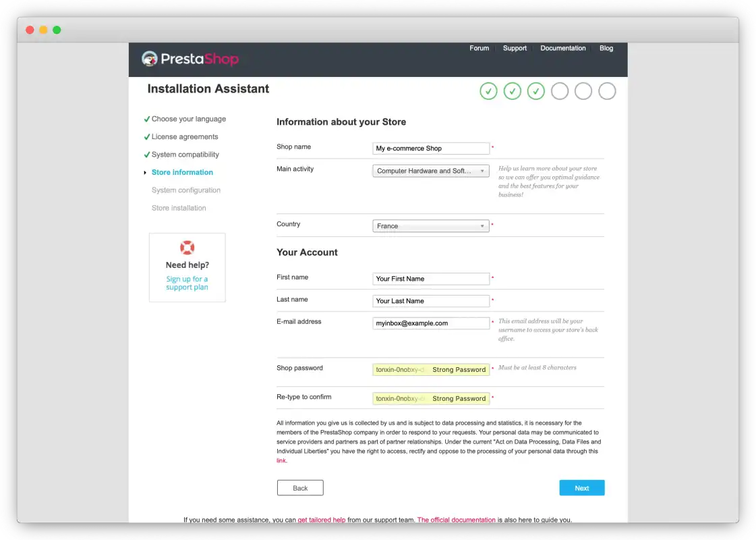Viewport: 756px width, 540px height.
Task: Open the Forum menu item
Action: [x=479, y=48]
